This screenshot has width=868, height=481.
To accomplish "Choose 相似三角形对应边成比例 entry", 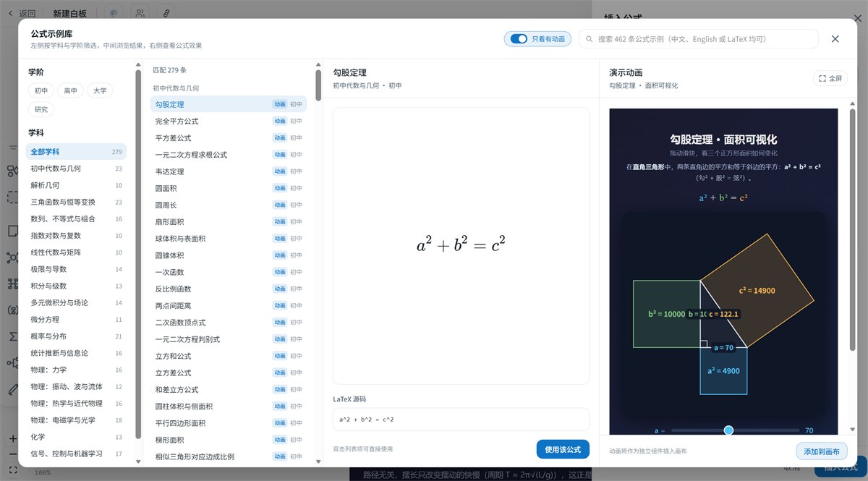I will [x=229, y=456].
